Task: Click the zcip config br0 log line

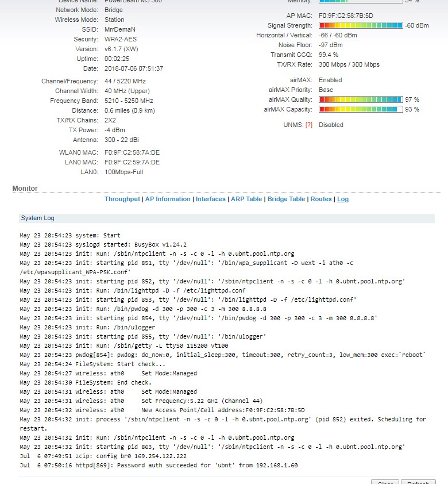Action: pos(103,456)
